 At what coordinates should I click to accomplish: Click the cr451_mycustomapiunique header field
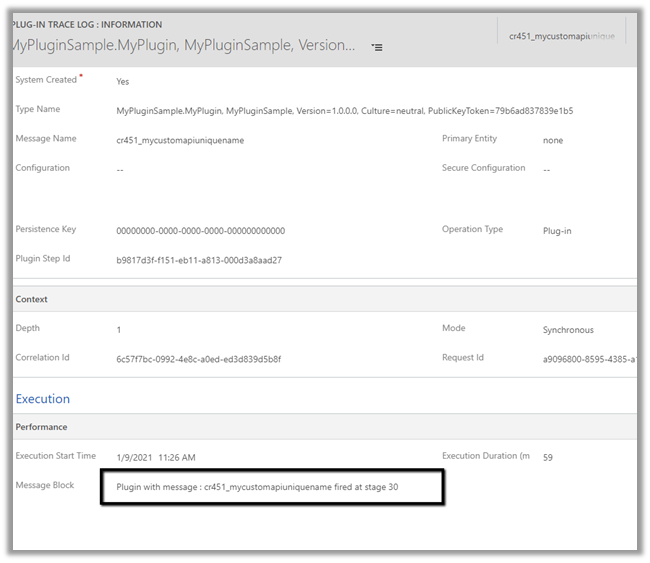(560, 36)
